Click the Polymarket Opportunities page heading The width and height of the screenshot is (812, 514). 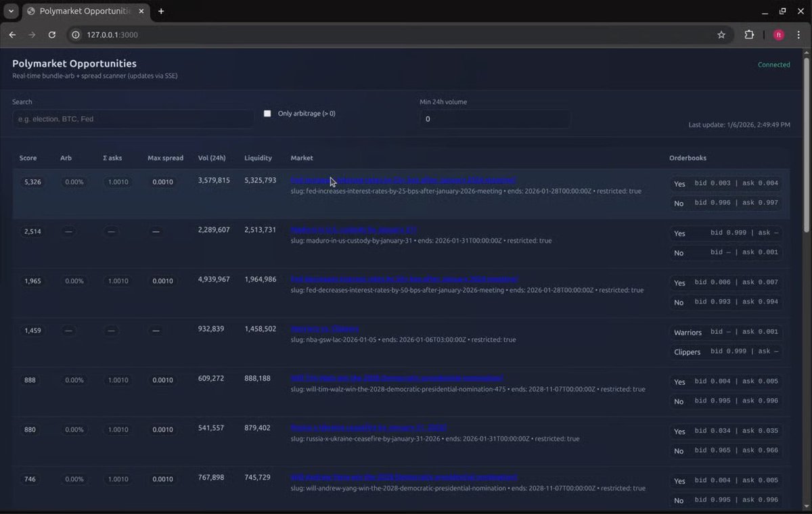pos(74,64)
